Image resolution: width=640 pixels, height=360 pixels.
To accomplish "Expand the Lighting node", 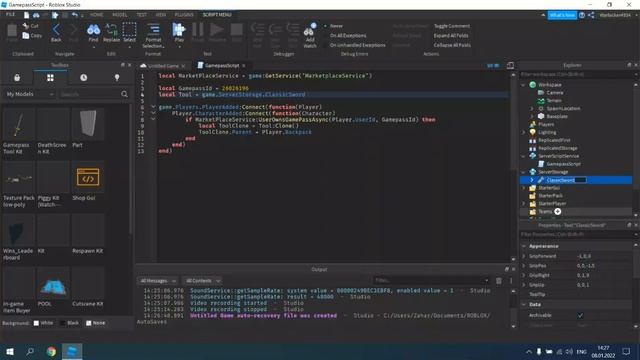I will [523, 132].
